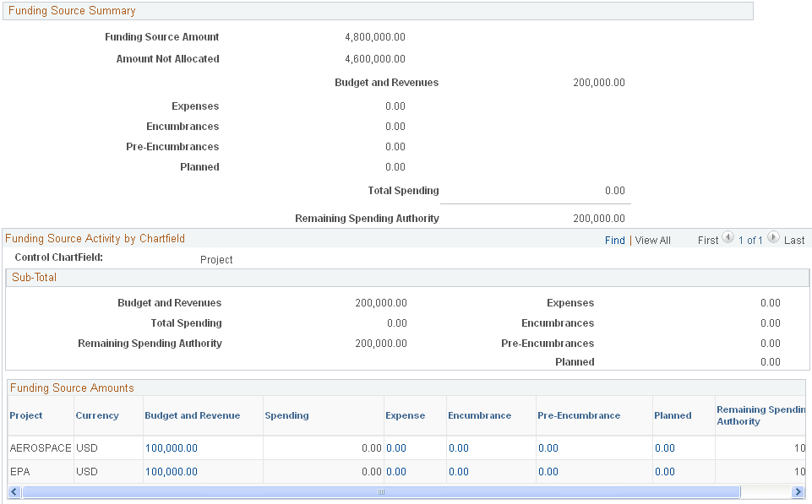Viewport: 812px width, 504px height.
Task: Jump to Last in the chartfield navigation
Action: [793, 240]
